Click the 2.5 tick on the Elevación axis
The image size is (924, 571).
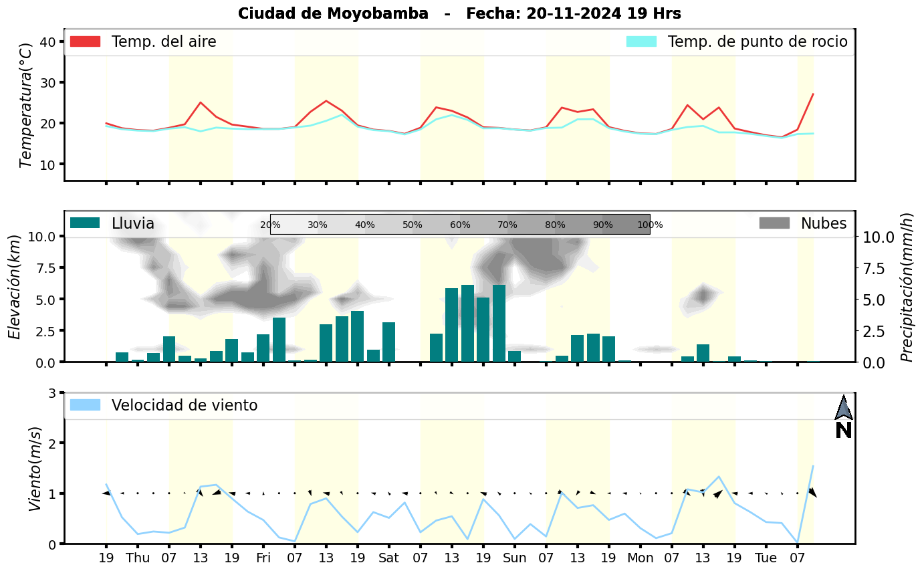45,331
